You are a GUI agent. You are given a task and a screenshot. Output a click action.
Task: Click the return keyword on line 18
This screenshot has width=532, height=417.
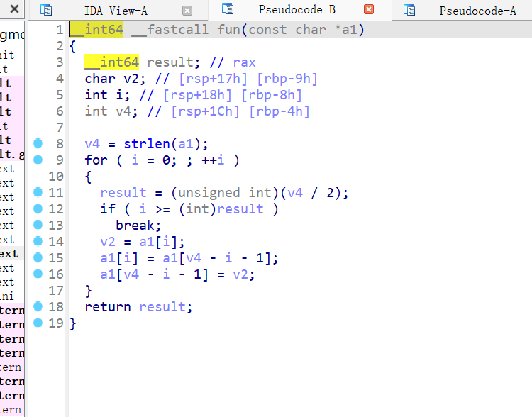(108, 307)
